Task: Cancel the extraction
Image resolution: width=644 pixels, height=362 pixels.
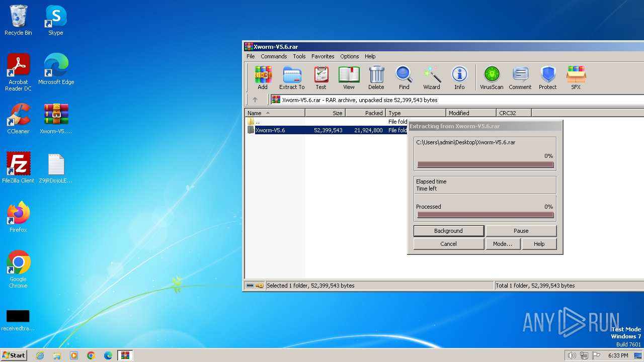Action: pos(448,244)
